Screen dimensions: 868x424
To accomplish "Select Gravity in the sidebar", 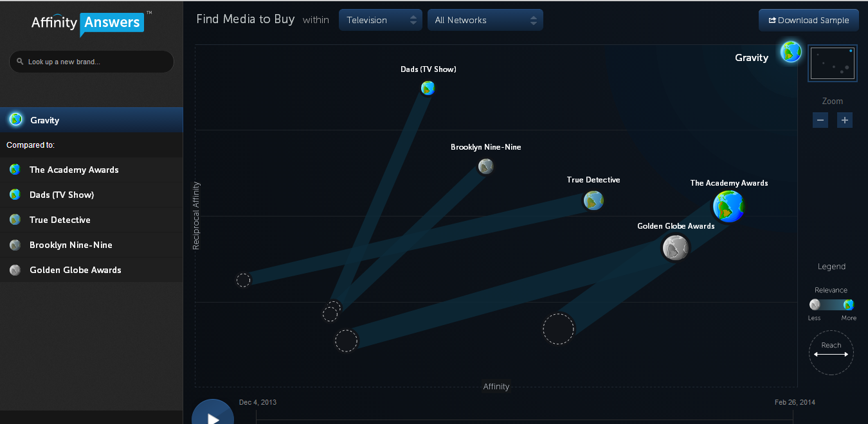I will point(91,120).
